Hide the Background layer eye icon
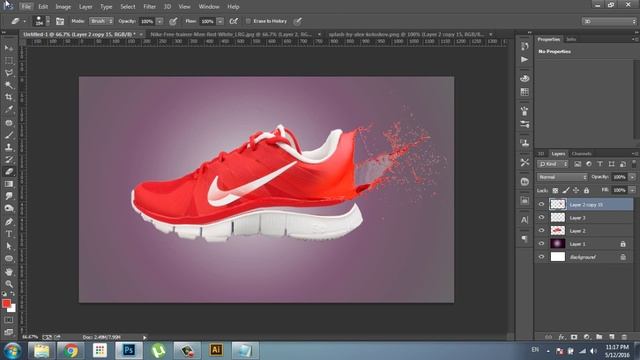The height and width of the screenshot is (360, 640). pyautogui.click(x=541, y=257)
